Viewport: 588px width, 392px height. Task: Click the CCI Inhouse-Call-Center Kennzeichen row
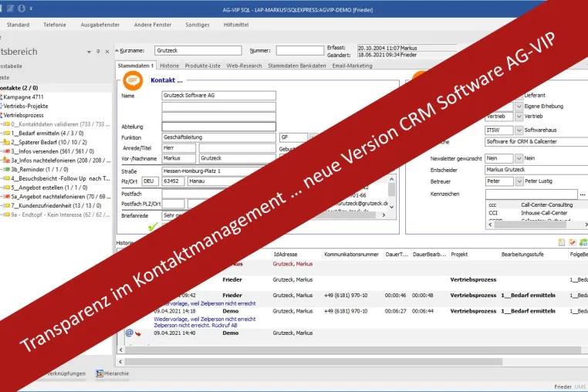tap(537, 213)
